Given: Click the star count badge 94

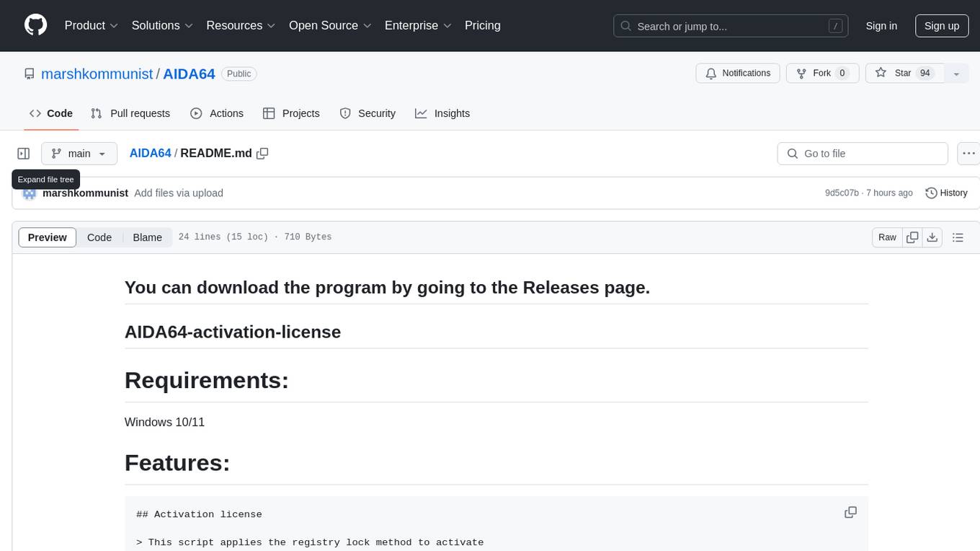Looking at the screenshot, I should pyautogui.click(x=925, y=73).
